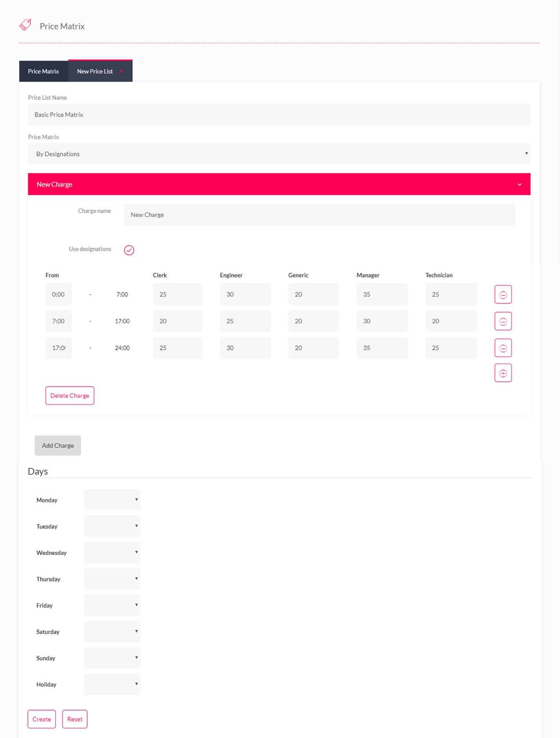Image resolution: width=560 pixels, height=738 pixels.
Task: Edit Engineer rate for 7:00 row
Action: pyautogui.click(x=245, y=321)
